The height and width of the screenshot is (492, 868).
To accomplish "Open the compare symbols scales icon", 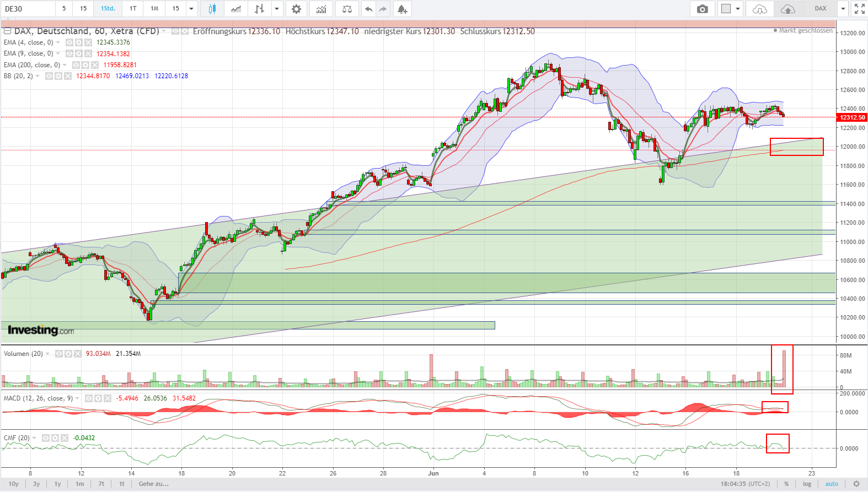I will [347, 9].
